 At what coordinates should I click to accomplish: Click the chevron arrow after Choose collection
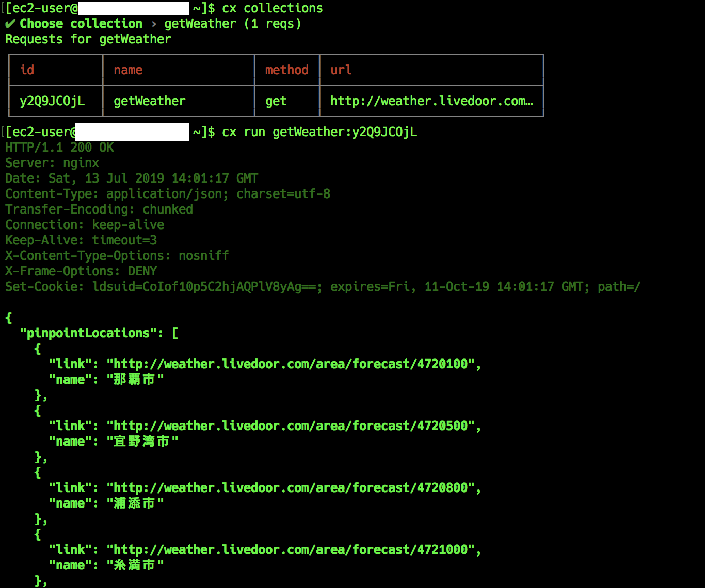154,24
